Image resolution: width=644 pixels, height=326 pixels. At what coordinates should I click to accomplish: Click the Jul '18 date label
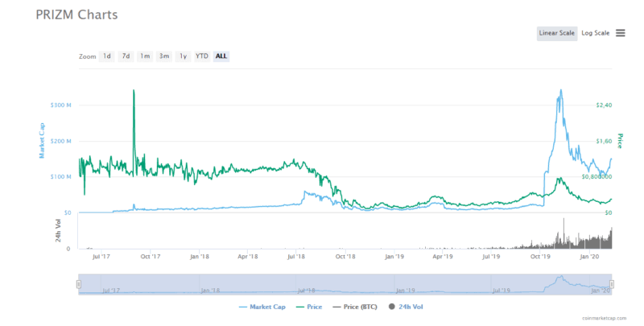pyautogui.click(x=296, y=257)
